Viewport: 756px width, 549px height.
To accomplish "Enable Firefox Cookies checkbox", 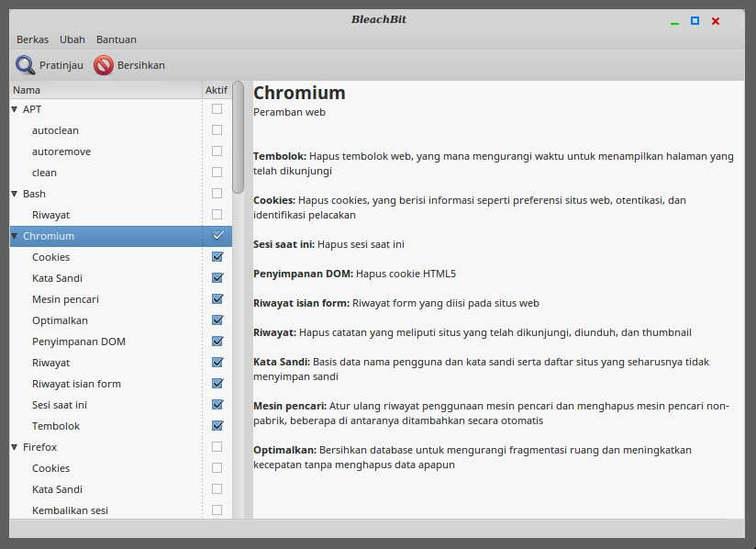I will tap(217, 468).
